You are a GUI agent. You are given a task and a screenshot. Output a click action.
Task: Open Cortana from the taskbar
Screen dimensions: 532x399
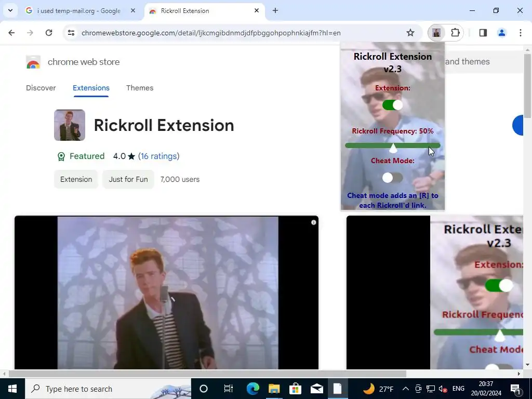coord(204,389)
